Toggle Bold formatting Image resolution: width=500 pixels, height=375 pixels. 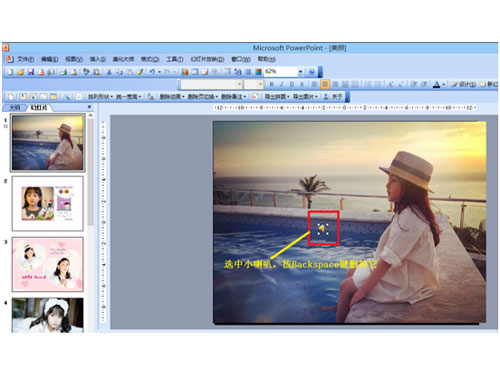[272, 84]
